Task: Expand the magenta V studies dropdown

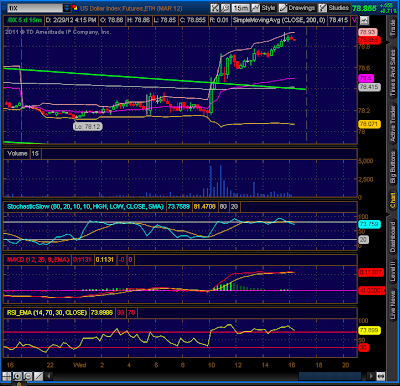Action: pyautogui.click(x=354, y=20)
